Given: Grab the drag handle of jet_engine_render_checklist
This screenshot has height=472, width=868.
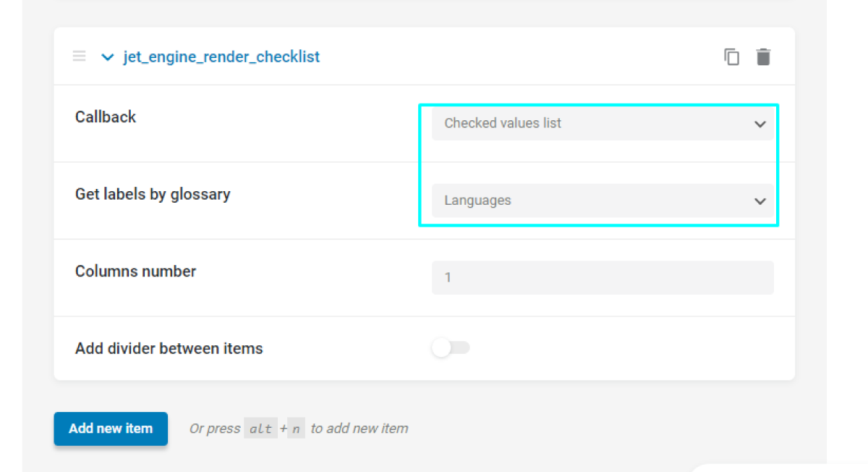Looking at the screenshot, I should coord(79,56).
